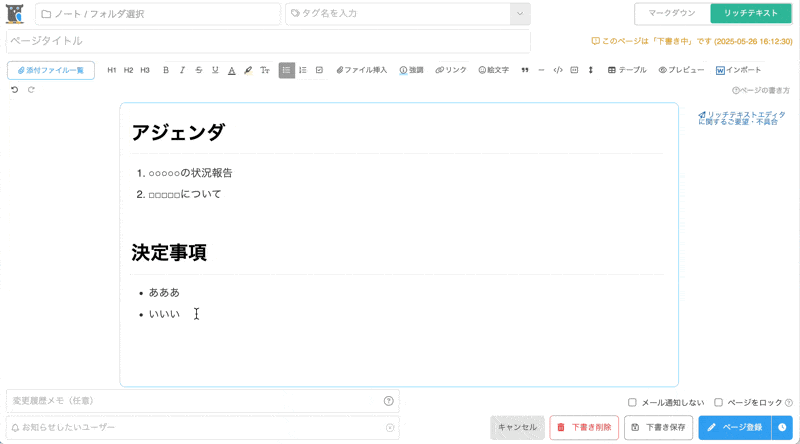Expand the tag name dropdown arrow
This screenshot has height=444, width=800.
(x=519, y=14)
